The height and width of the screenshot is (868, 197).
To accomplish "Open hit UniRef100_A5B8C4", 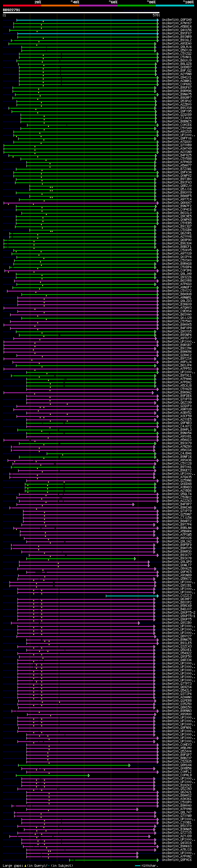I will point(176,26).
